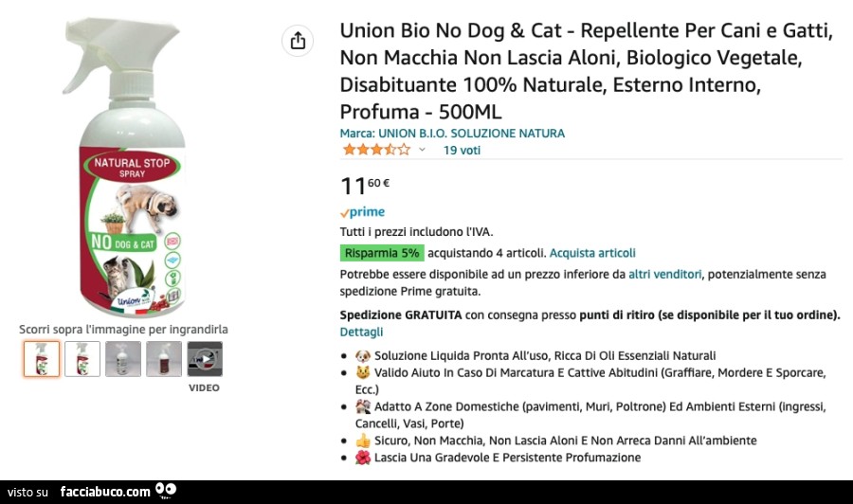Viewport: 853px width, 504px height.
Task: Select the fourth product thumbnail
Action: (164, 359)
